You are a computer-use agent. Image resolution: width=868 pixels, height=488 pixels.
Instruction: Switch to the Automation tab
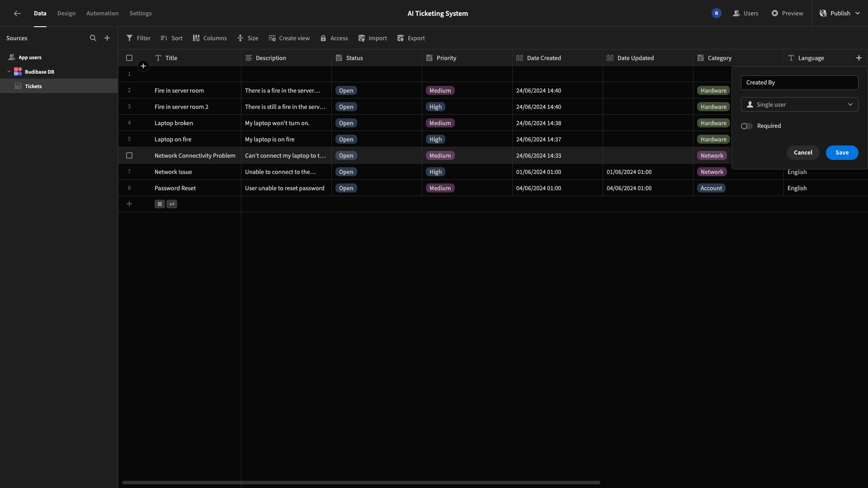[103, 14]
